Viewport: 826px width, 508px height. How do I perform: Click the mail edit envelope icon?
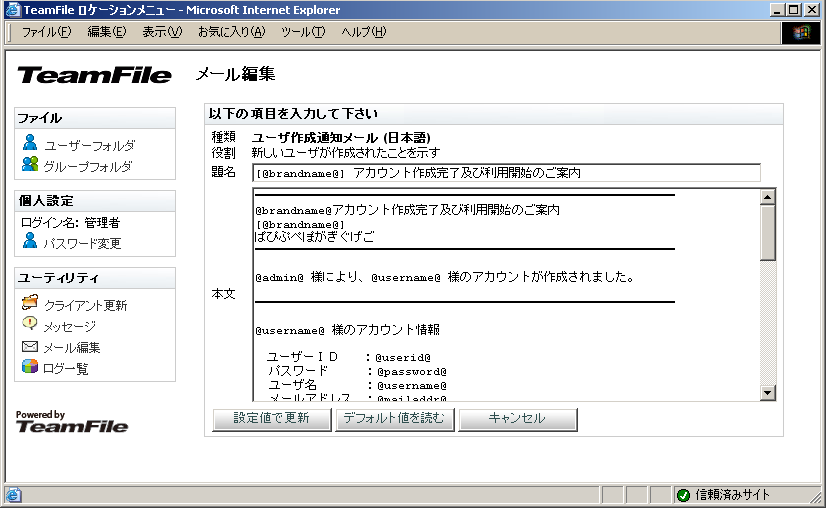(30, 347)
